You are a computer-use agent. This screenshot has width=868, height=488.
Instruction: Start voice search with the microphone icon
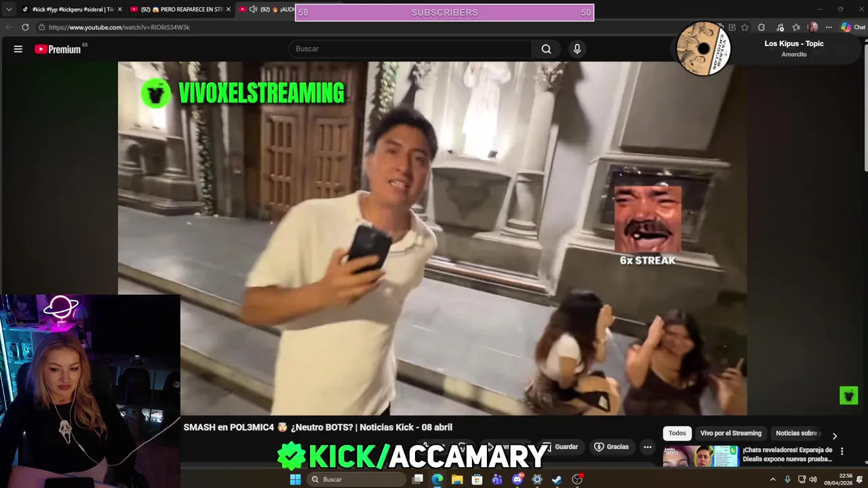[x=577, y=49]
